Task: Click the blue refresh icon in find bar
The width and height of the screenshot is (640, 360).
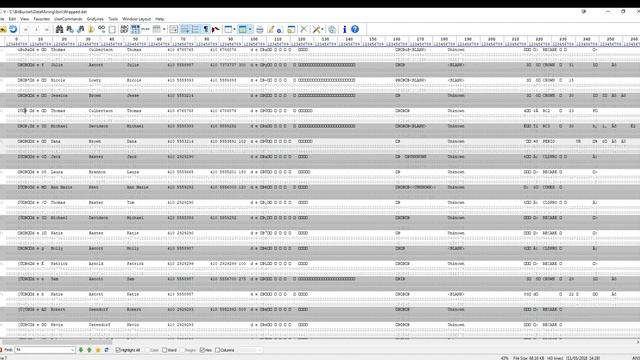Action: coord(107,350)
